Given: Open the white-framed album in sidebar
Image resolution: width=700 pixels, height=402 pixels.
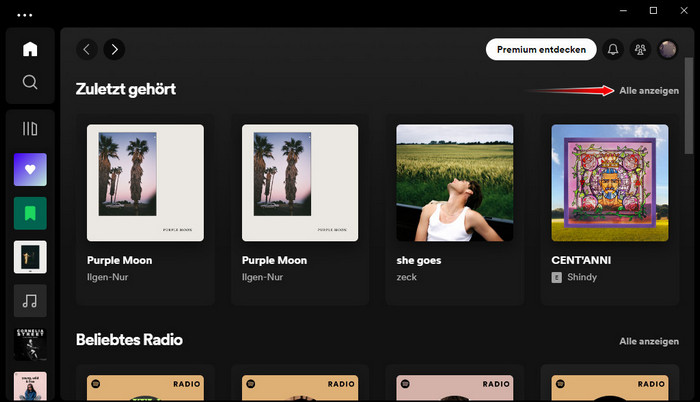Looking at the screenshot, I should pos(30,257).
